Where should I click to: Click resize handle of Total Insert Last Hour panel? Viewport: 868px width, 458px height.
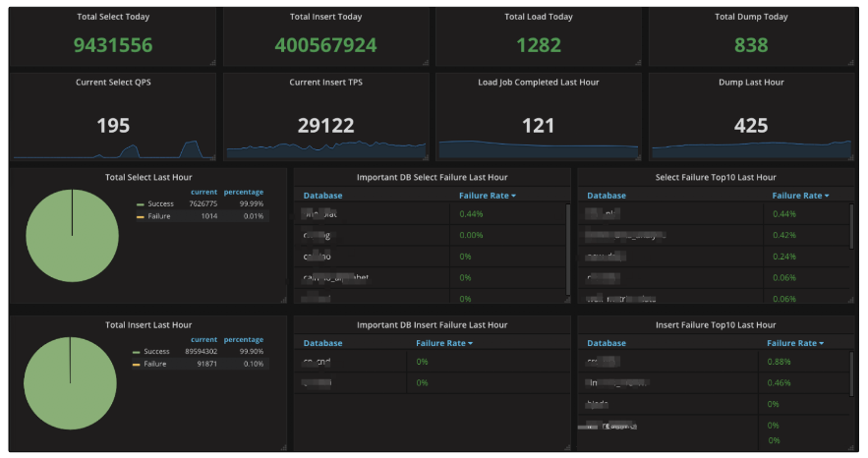pyautogui.click(x=283, y=447)
